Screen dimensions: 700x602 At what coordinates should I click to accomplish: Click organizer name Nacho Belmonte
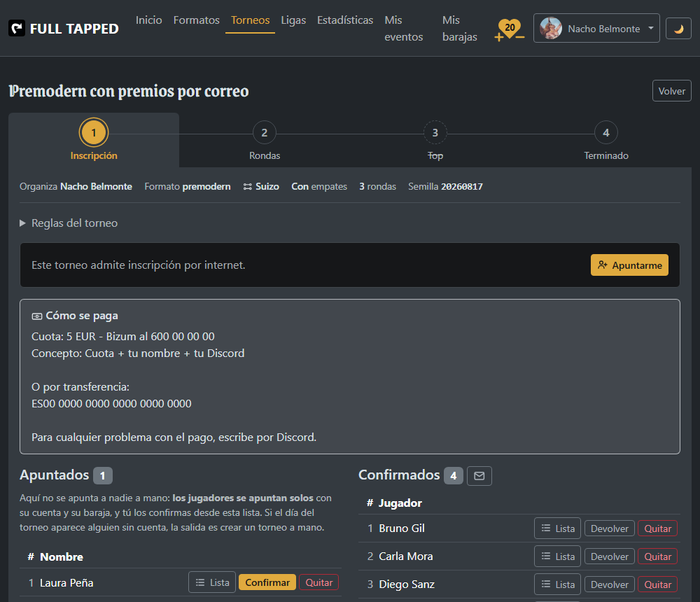click(x=96, y=187)
